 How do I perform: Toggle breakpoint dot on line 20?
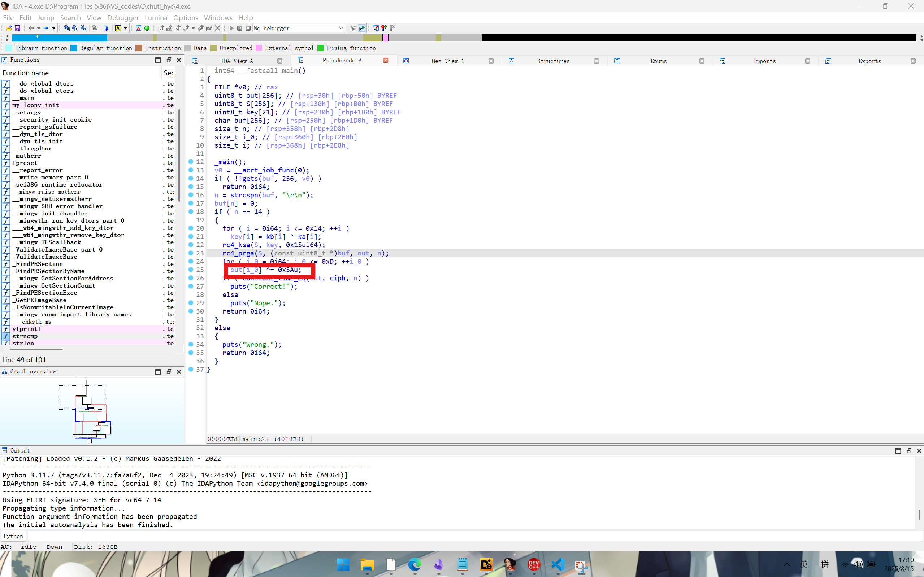[191, 228]
